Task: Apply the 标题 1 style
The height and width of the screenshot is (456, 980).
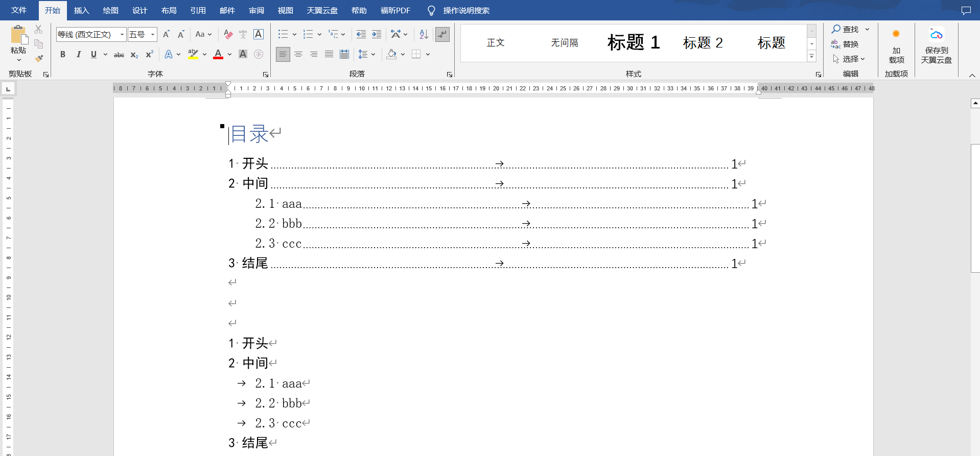Action: [x=634, y=43]
